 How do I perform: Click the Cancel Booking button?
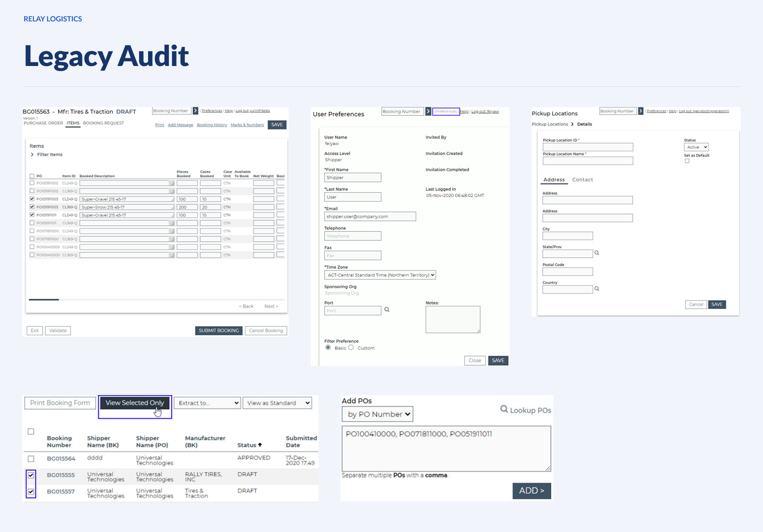tap(266, 330)
